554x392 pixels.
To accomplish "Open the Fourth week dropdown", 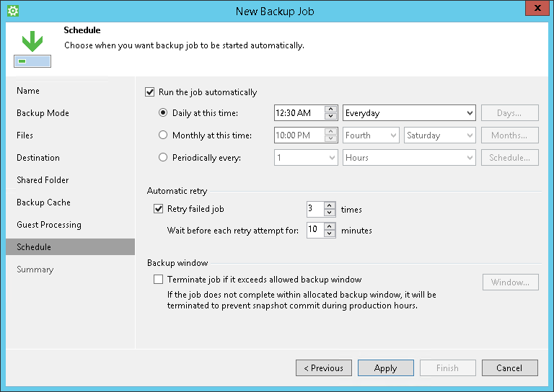I will [371, 135].
